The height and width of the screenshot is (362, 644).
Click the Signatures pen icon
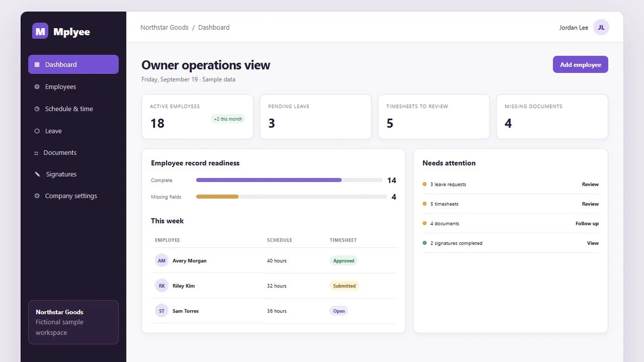tap(38, 174)
